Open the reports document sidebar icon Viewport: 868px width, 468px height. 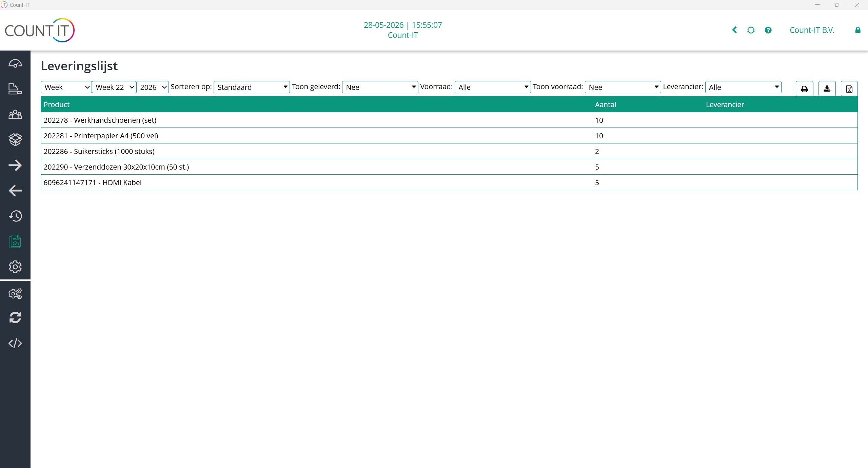click(15, 241)
